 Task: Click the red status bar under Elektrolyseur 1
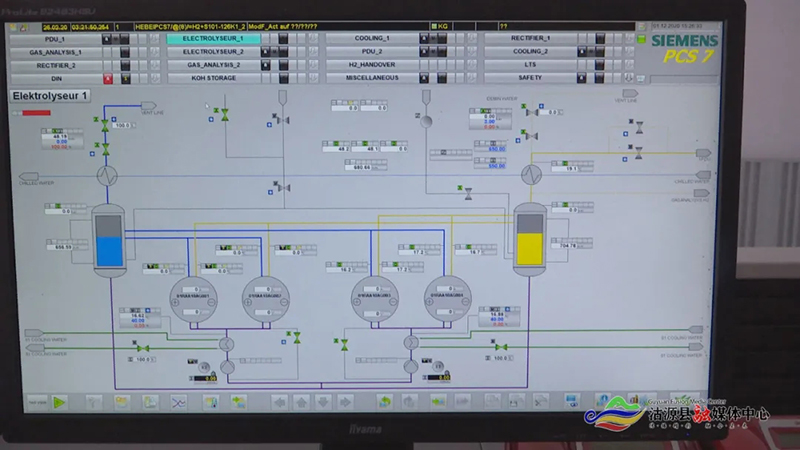point(30,112)
